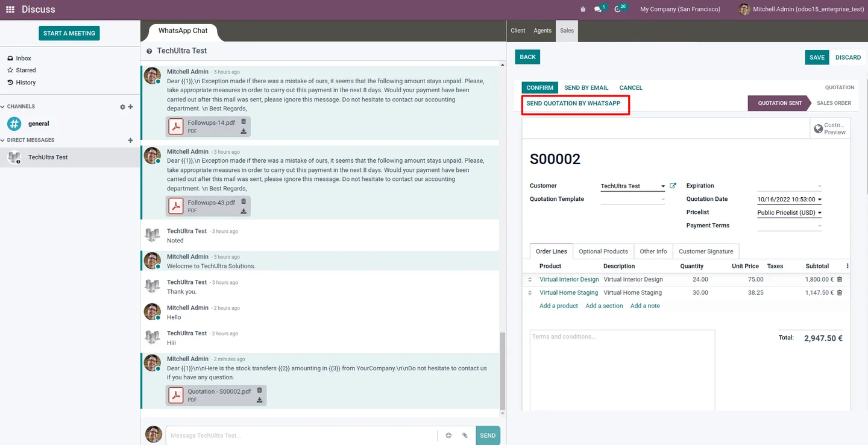868x445 pixels.
Task: Open the Customer dropdown field
Action: (x=633, y=186)
